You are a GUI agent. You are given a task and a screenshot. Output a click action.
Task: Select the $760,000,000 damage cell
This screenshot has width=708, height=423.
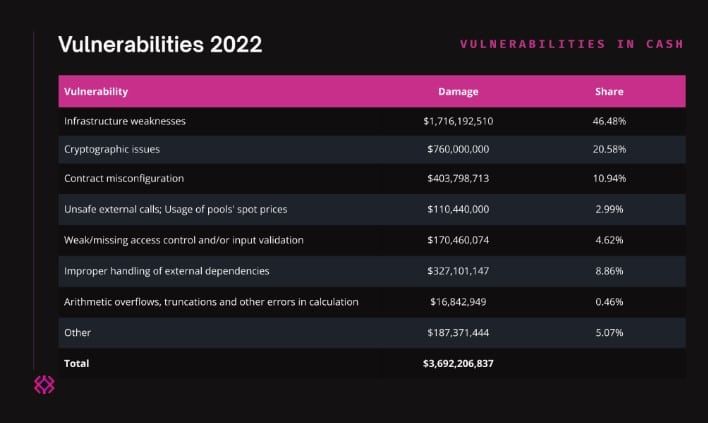coord(458,149)
